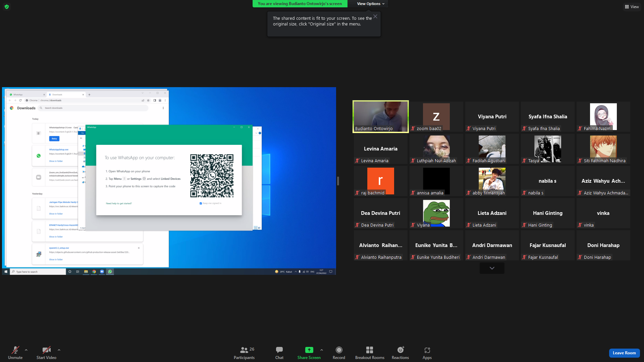Unmute the microphone

[15, 353]
